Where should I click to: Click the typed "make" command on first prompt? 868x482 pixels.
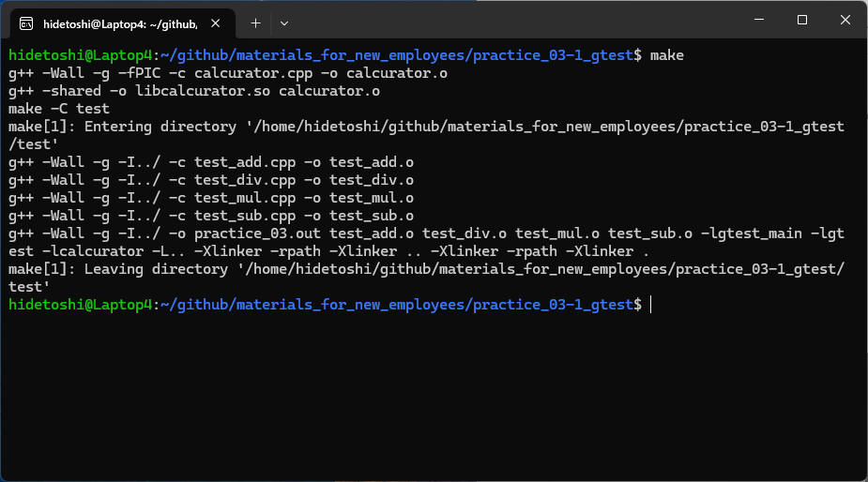(667, 55)
